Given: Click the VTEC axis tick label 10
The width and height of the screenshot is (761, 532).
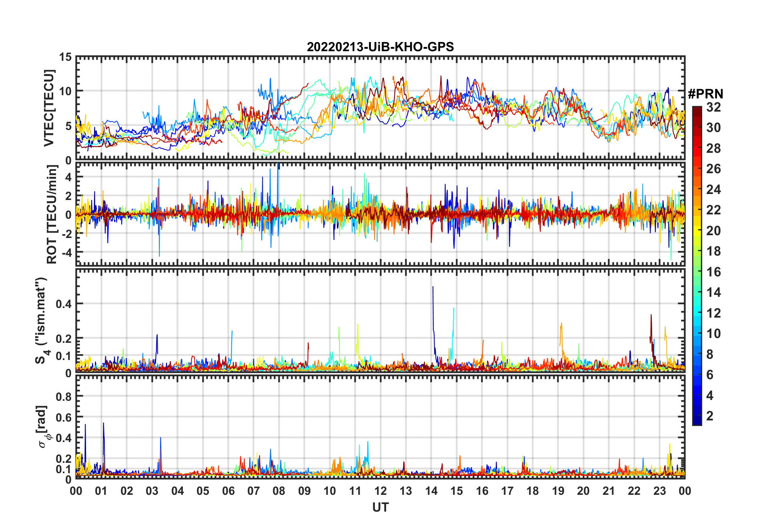Looking at the screenshot, I should (x=65, y=91).
